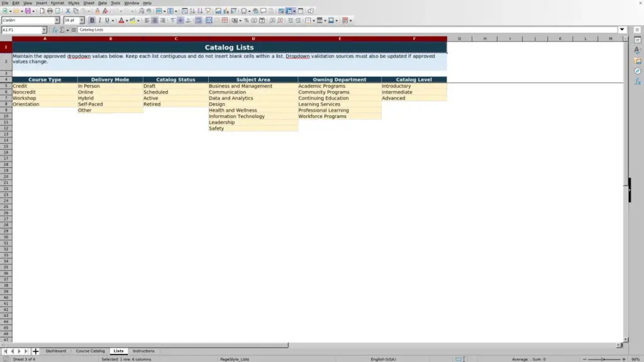Image resolution: width=644 pixels, height=362 pixels.
Task: Switch to the Course Catalog sheet tab
Action: (91, 351)
